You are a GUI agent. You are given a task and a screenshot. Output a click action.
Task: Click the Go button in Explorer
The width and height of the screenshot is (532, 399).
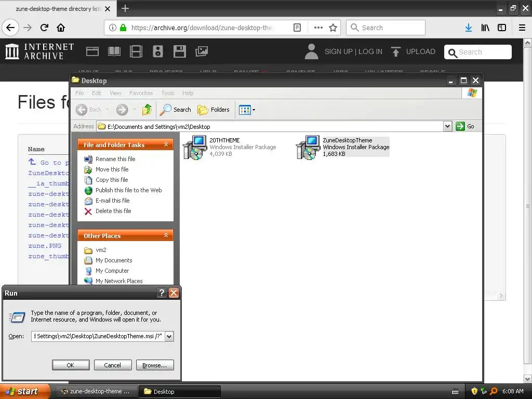tap(465, 126)
